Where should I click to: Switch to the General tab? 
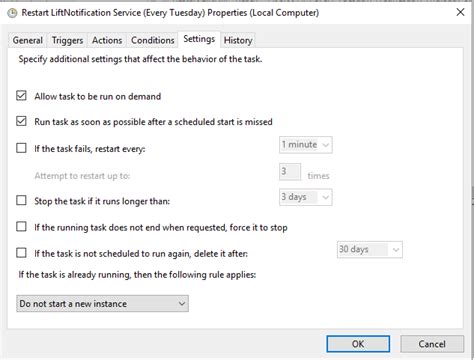[28, 40]
